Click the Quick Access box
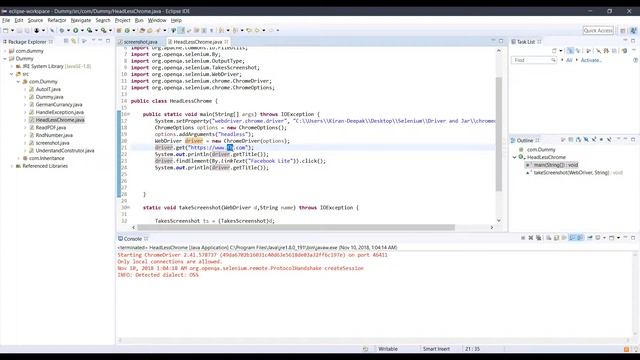 pyautogui.click(x=598, y=31)
